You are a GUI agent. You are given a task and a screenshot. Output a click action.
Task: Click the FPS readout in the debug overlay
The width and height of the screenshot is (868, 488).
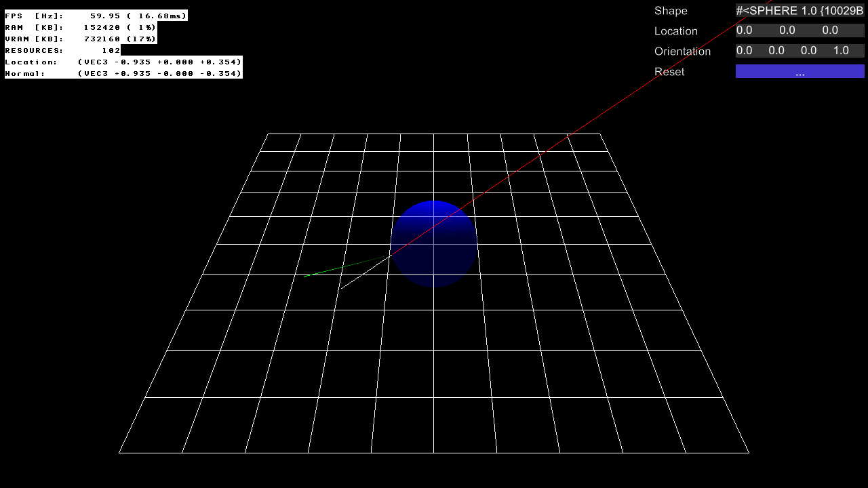pyautogui.click(x=96, y=16)
